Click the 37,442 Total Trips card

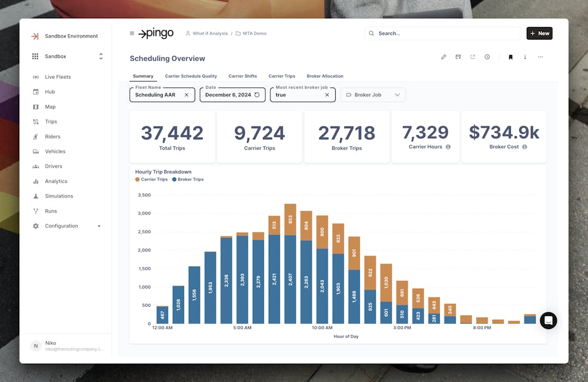[172, 137]
